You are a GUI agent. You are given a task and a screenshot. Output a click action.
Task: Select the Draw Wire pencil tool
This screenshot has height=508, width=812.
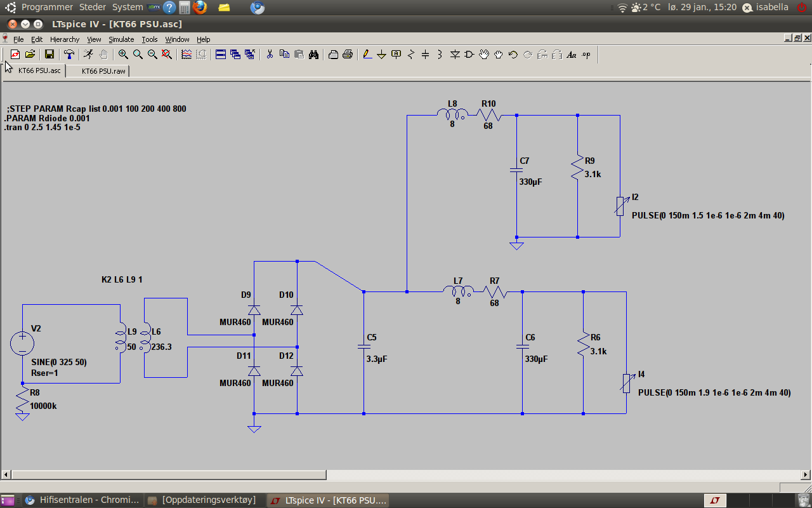pyautogui.click(x=367, y=55)
